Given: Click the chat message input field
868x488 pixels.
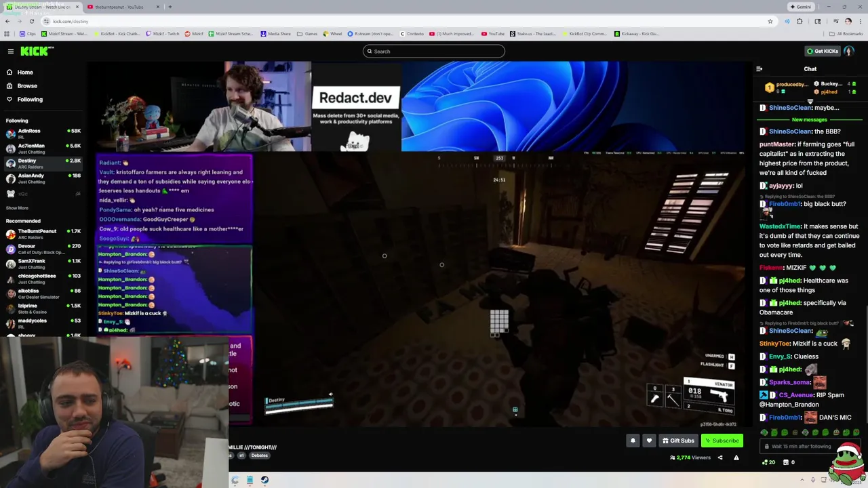Looking at the screenshot, I should (x=810, y=446).
